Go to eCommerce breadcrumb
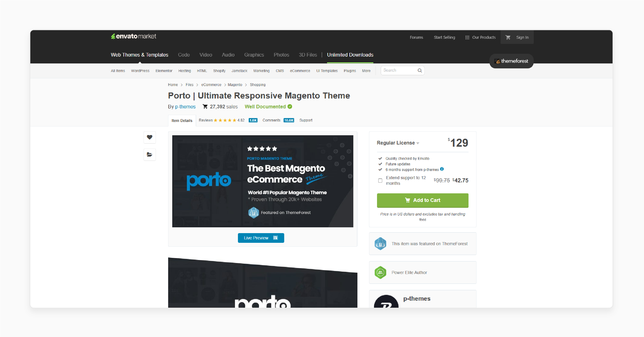The height and width of the screenshot is (337, 644). pos(211,85)
